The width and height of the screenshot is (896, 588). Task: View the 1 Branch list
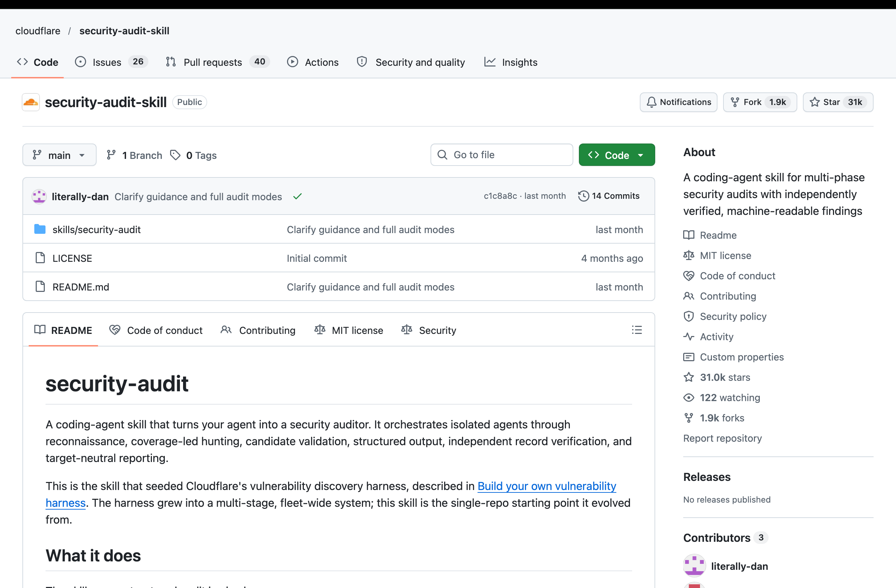(x=134, y=155)
